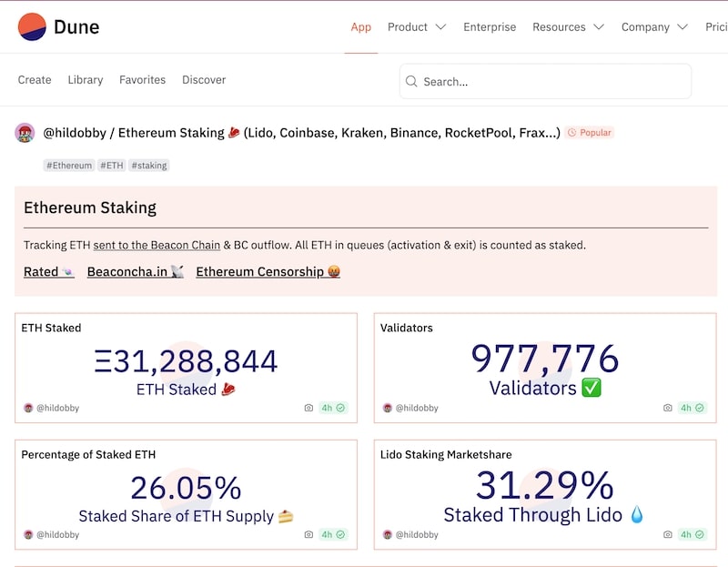Click the 31.29% Lido share value
728x567 pixels.
(x=545, y=485)
